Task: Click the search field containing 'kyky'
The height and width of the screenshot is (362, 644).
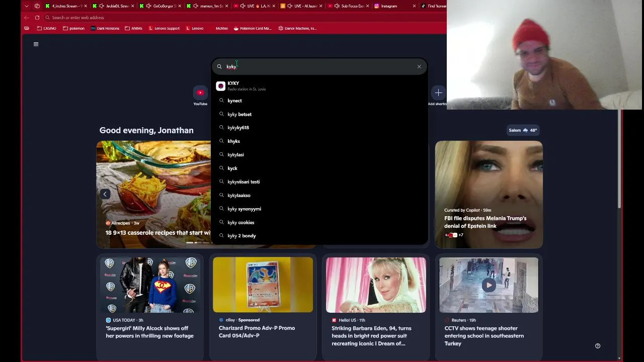Action: coord(319,66)
